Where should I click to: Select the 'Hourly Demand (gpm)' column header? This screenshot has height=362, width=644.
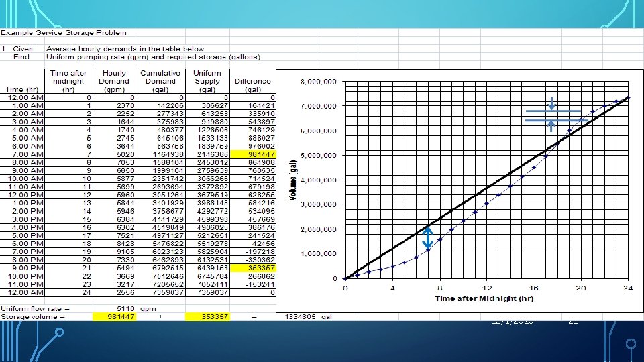click(x=114, y=81)
